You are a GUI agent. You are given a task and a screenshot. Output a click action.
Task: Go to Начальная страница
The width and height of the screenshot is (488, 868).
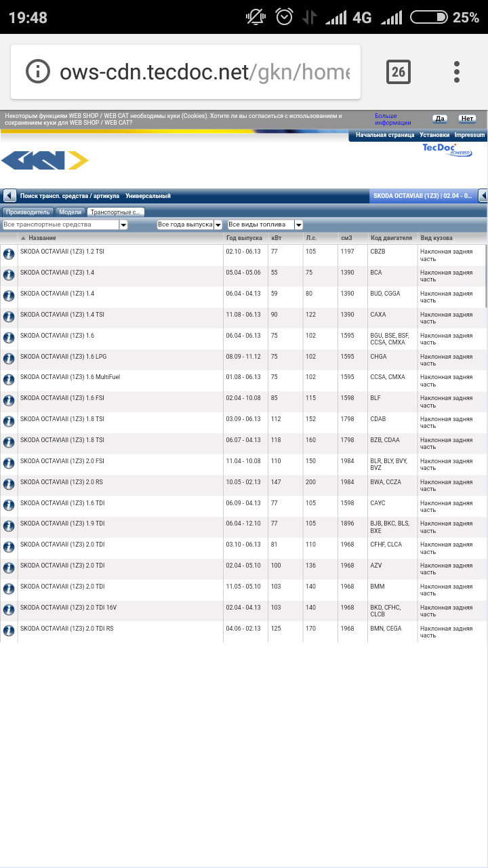pos(384,135)
